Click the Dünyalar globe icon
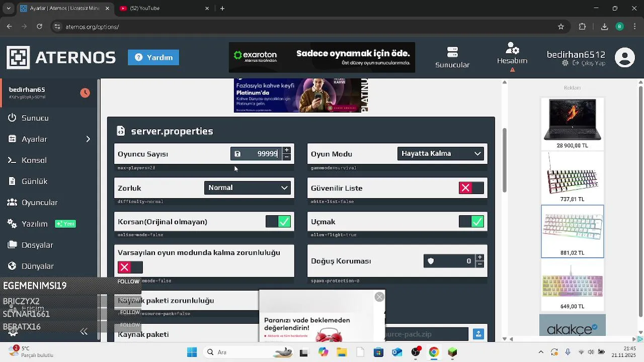 coord(13,266)
